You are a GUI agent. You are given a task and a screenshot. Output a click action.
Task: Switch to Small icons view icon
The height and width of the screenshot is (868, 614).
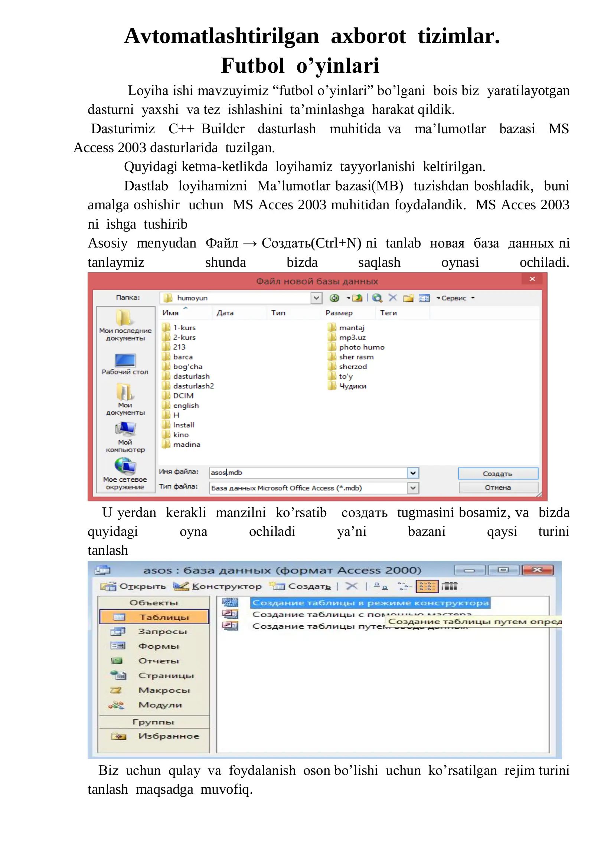(x=404, y=586)
